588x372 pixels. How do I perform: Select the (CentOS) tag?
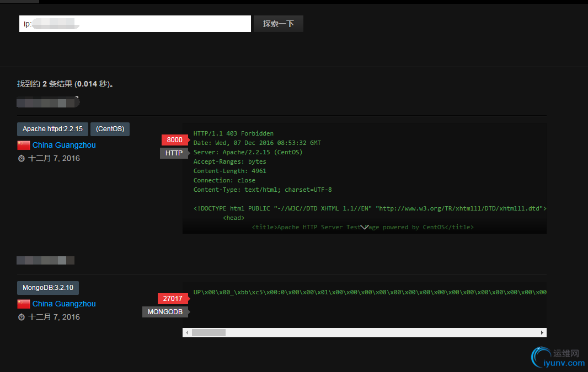110,129
